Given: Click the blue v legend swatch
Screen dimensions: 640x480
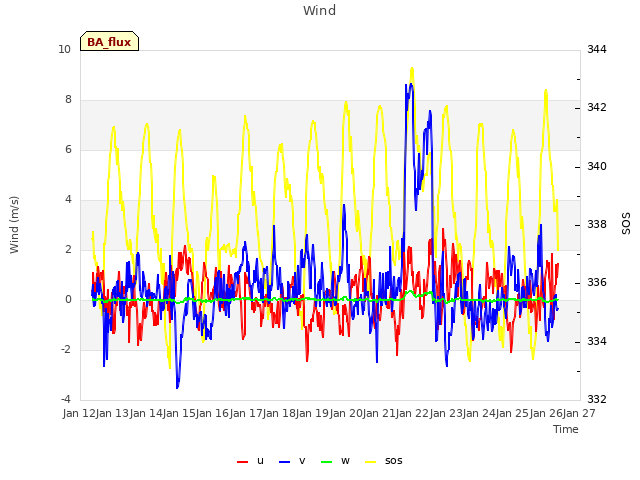Looking at the screenshot, I should [284, 462].
